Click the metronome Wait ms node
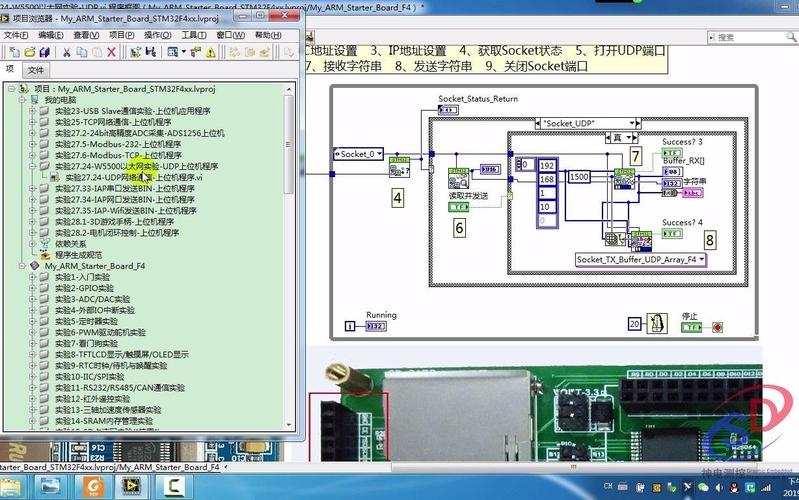 tap(657, 324)
